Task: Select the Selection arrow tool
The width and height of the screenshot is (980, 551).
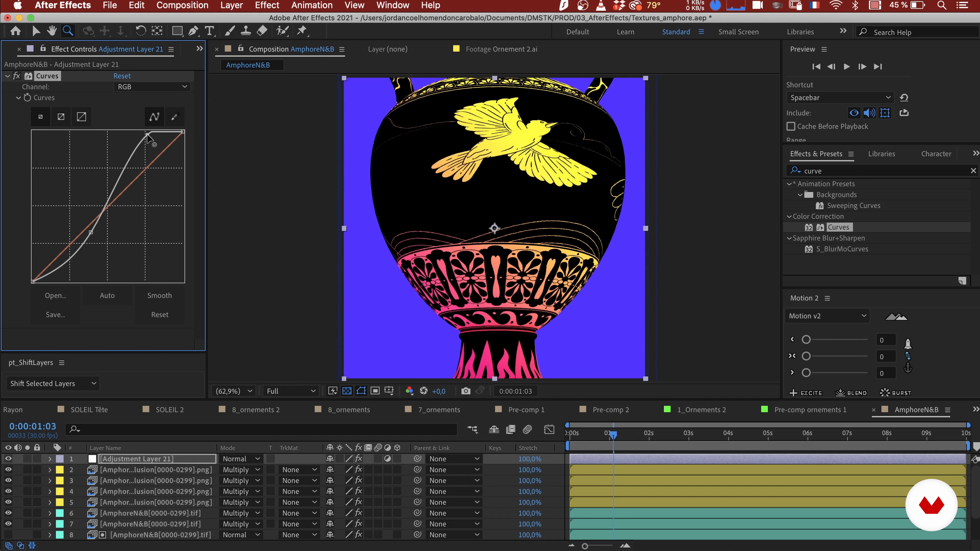Action: pyautogui.click(x=36, y=31)
